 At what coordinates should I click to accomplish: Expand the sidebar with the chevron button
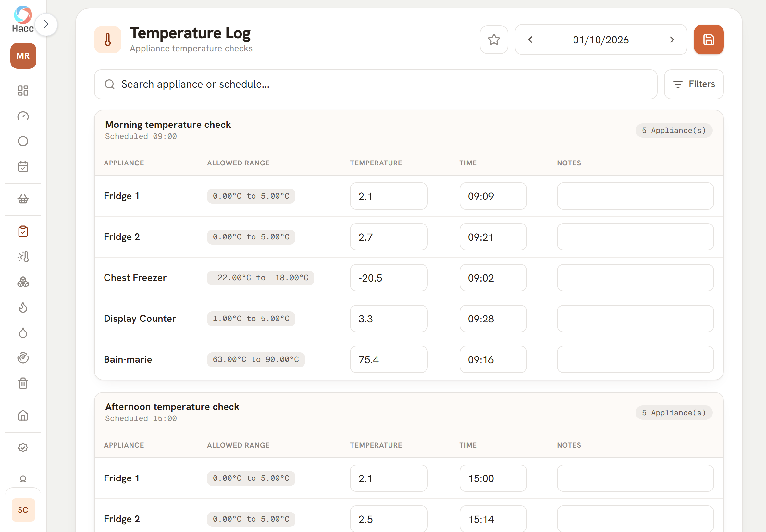[x=46, y=24]
